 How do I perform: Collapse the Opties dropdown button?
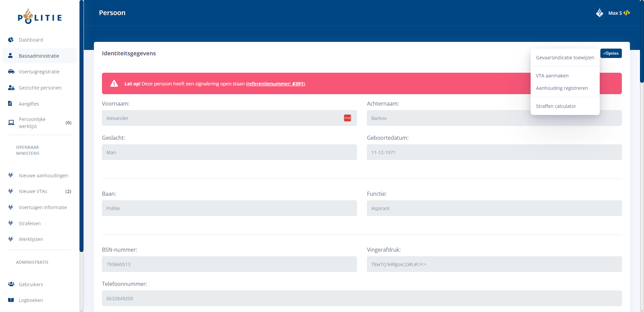(611, 53)
